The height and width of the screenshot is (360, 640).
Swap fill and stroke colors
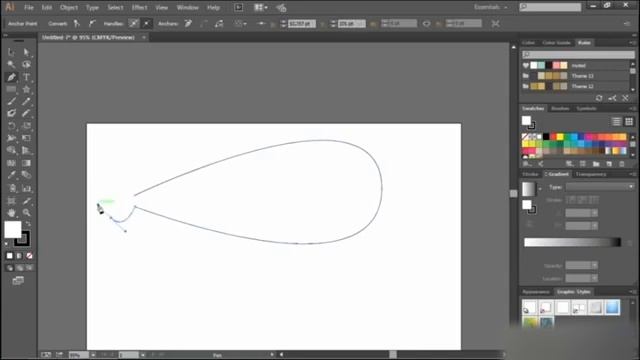coord(28,224)
